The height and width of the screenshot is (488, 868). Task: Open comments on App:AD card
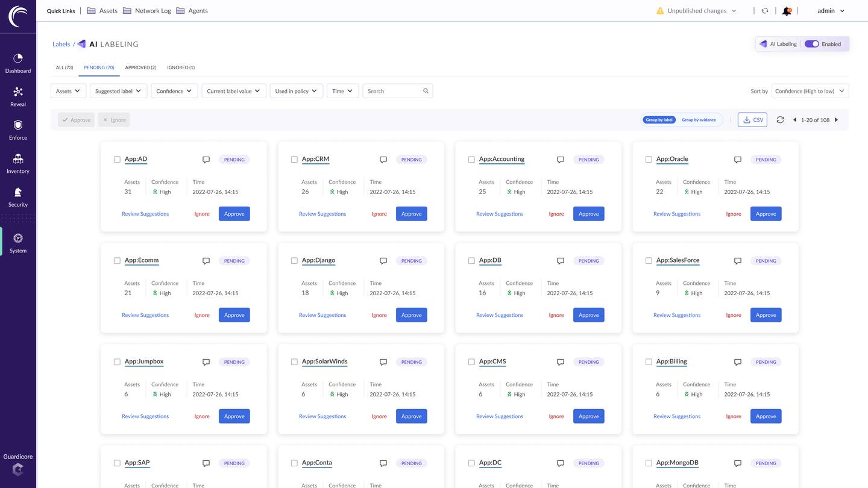(x=206, y=160)
